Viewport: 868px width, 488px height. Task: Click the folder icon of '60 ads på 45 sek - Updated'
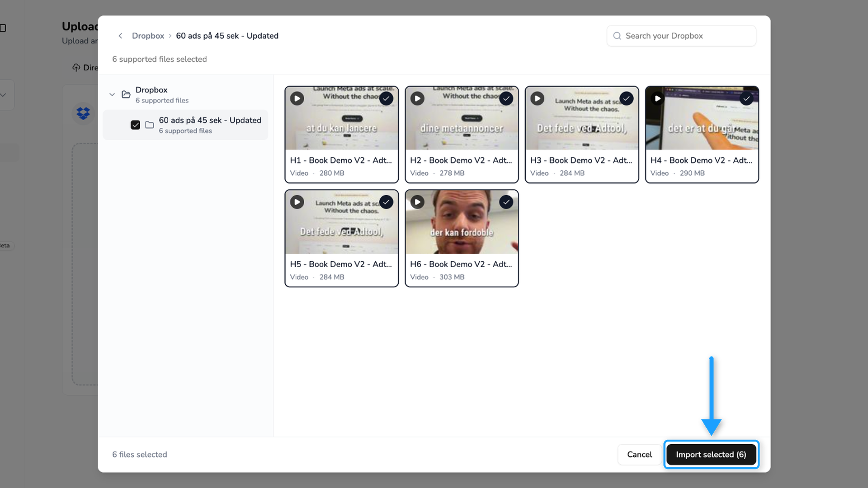pos(150,125)
